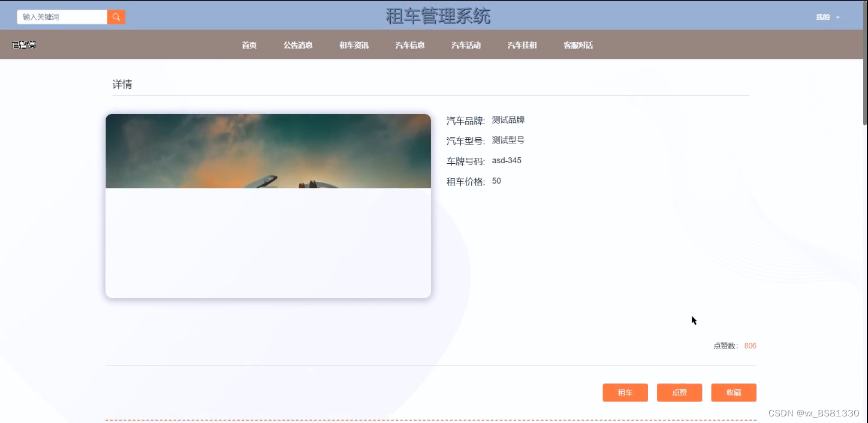Click the 汽车品牌 label
The image size is (868, 423).
tap(466, 121)
